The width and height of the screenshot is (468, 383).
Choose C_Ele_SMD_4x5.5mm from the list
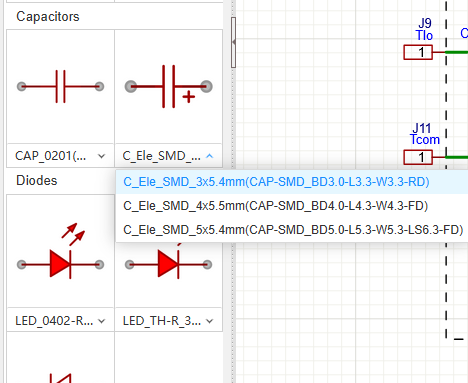(x=292, y=206)
